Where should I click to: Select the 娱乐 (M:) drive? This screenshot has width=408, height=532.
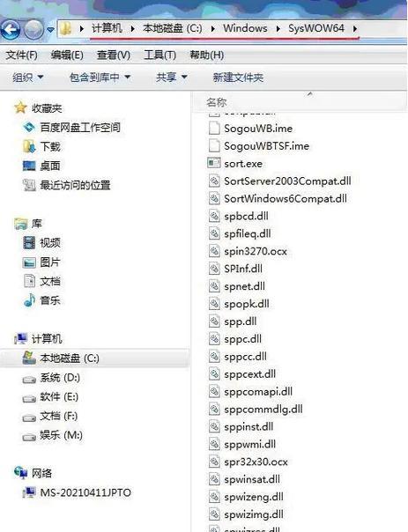click(53, 435)
